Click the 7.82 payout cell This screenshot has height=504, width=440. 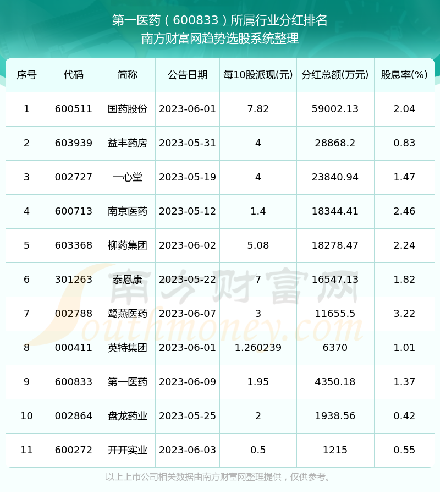pyautogui.click(x=258, y=109)
